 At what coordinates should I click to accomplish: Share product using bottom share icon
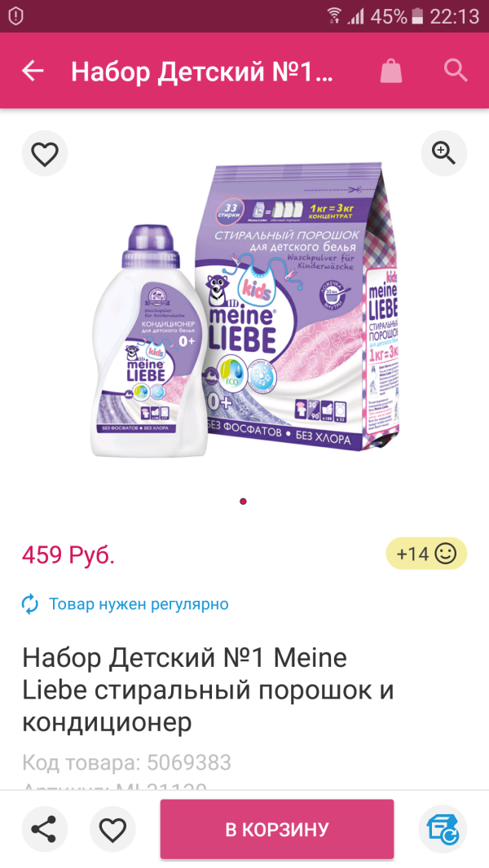[x=45, y=829]
